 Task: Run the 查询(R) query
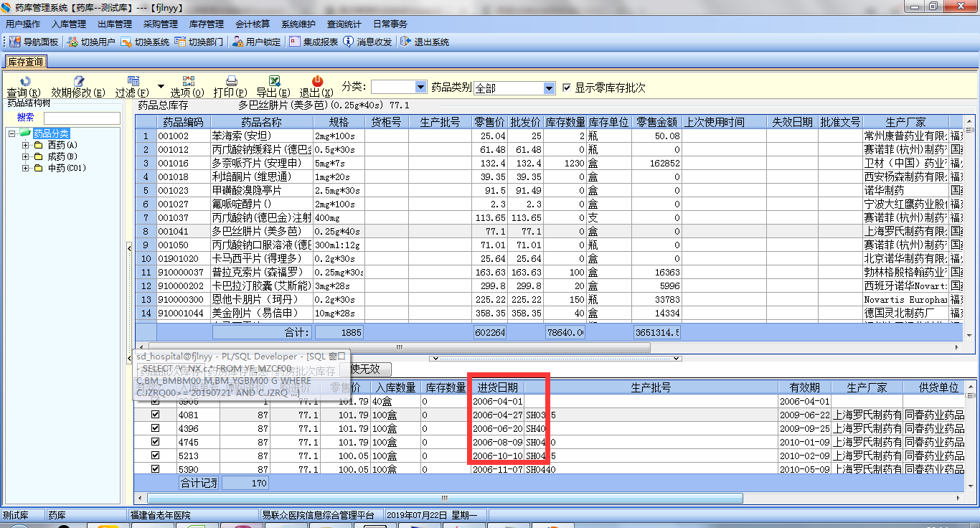click(24, 87)
